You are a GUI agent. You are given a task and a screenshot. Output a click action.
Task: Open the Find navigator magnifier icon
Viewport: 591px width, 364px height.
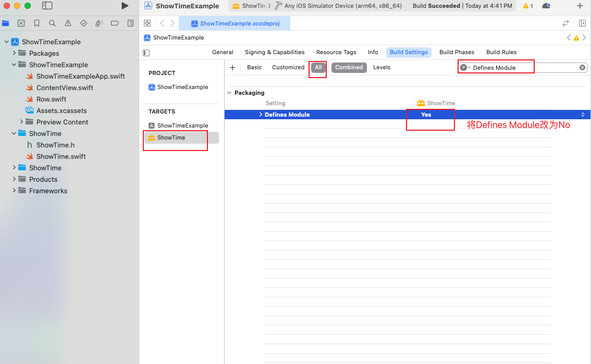click(x=53, y=23)
